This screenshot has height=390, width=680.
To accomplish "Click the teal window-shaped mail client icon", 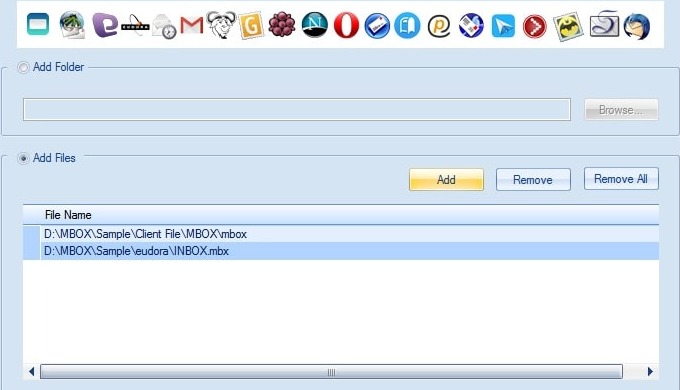I will click(x=38, y=25).
